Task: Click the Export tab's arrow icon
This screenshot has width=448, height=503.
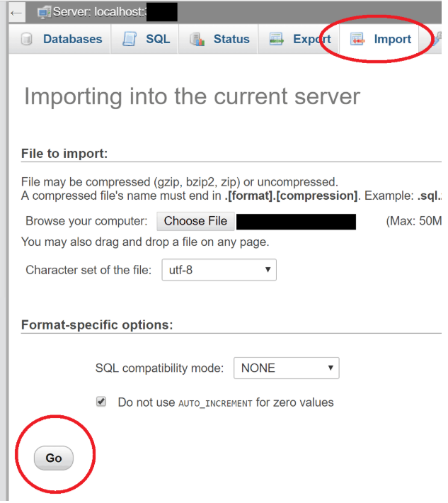Action: point(277,39)
